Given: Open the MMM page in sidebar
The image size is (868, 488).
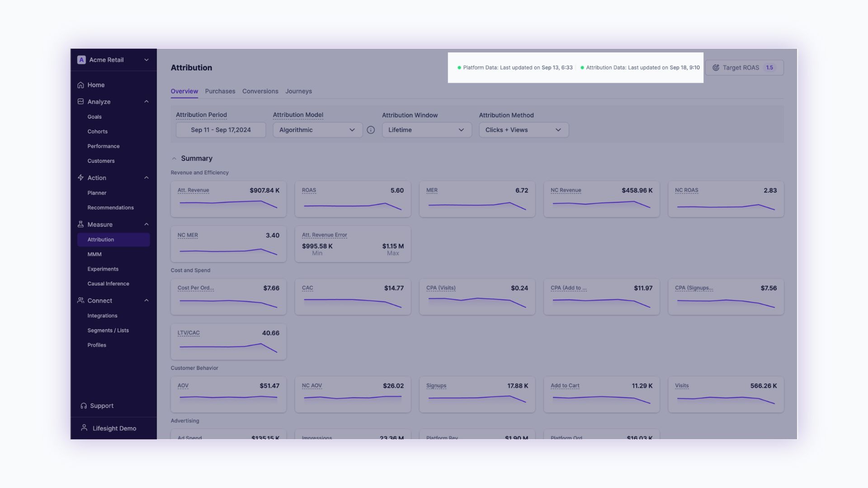Looking at the screenshot, I should tap(94, 254).
